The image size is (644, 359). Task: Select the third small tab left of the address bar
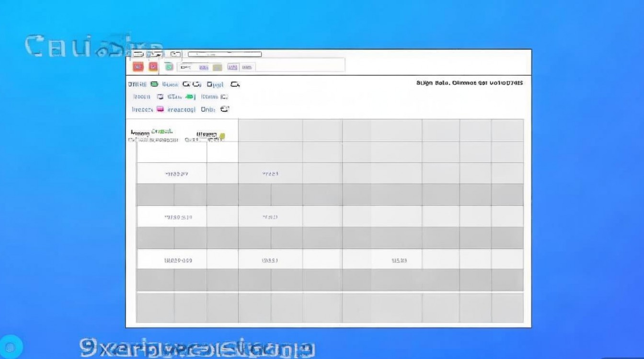pyautogui.click(x=176, y=54)
